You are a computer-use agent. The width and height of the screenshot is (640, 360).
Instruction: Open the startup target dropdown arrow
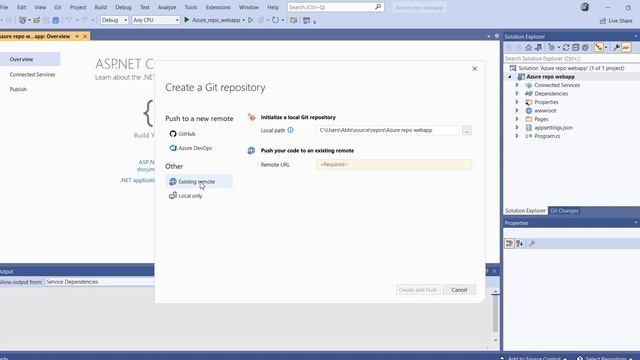click(x=244, y=20)
